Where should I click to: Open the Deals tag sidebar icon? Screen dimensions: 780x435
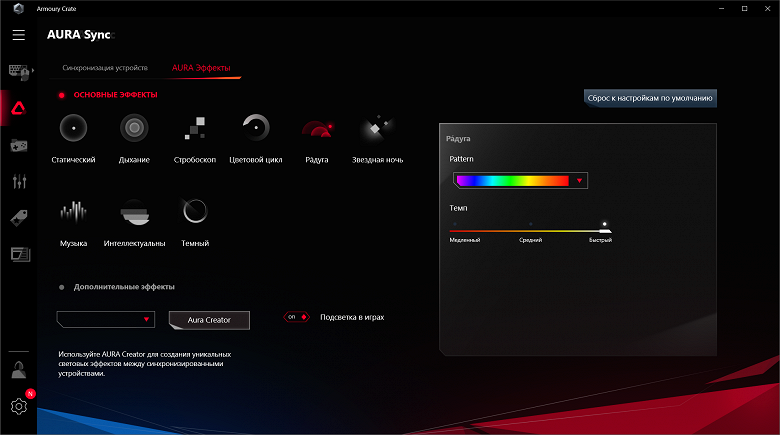pyautogui.click(x=19, y=218)
